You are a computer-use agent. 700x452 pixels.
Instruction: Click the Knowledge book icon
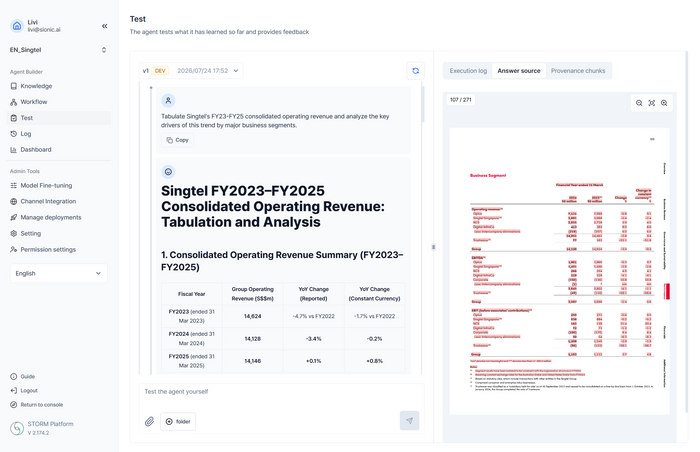click(x=13, y=86)
